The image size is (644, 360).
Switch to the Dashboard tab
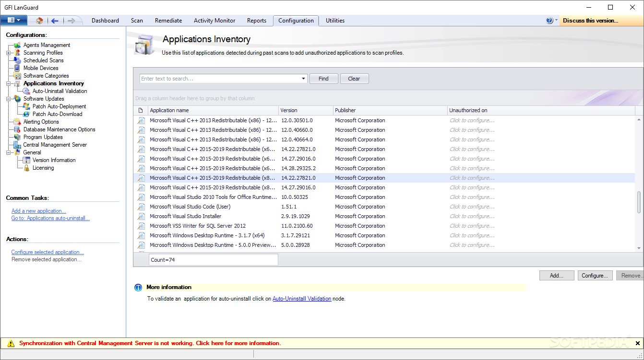[105, 21]
